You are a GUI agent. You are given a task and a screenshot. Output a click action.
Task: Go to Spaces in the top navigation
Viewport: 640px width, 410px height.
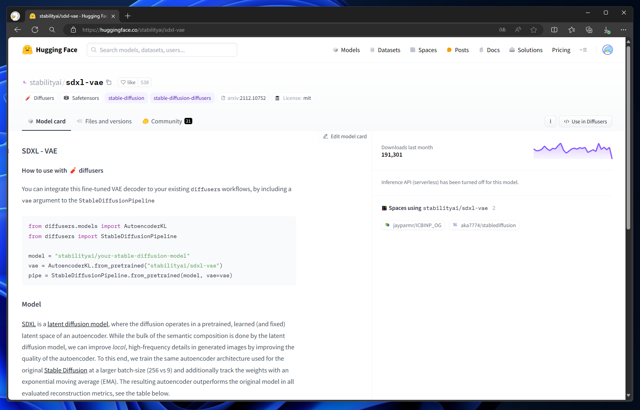[x=423, y=50]
